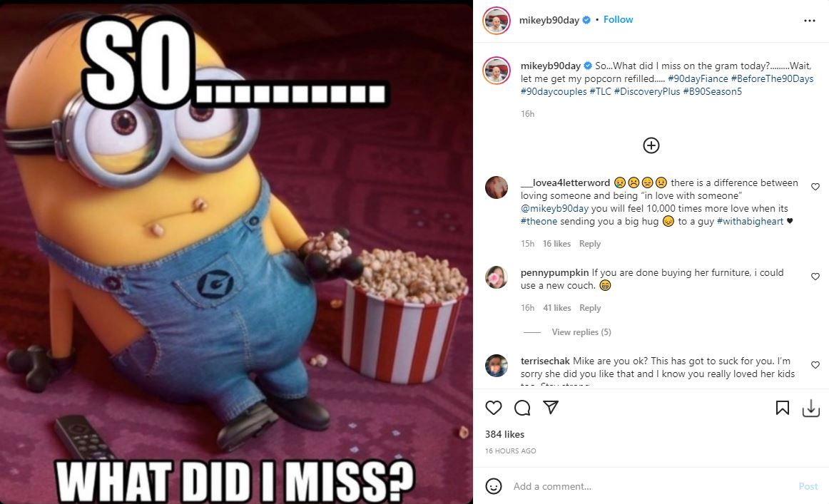The image size is (829, 504).
Task: Save the post with the bookmark icon
Action: [783, 408]
